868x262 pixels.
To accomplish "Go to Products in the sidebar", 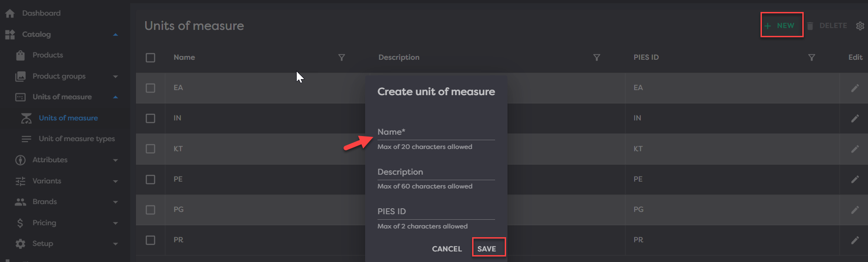I will coord(47,55).
